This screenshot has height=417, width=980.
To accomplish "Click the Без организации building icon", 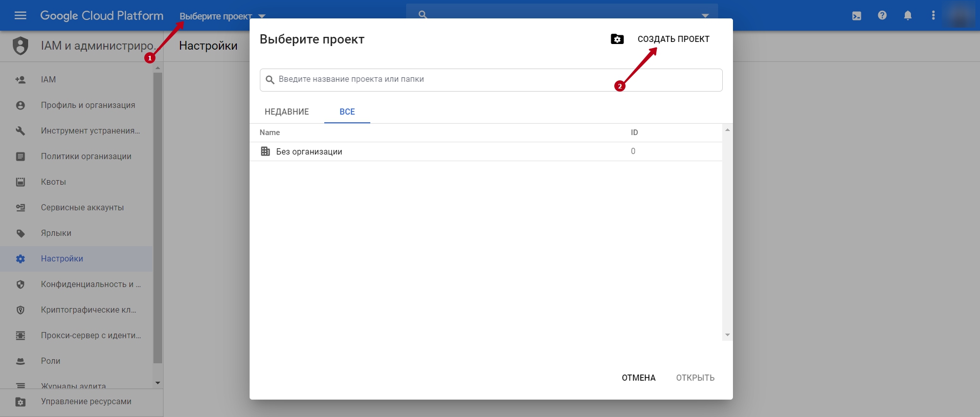I will pos(265,151).
